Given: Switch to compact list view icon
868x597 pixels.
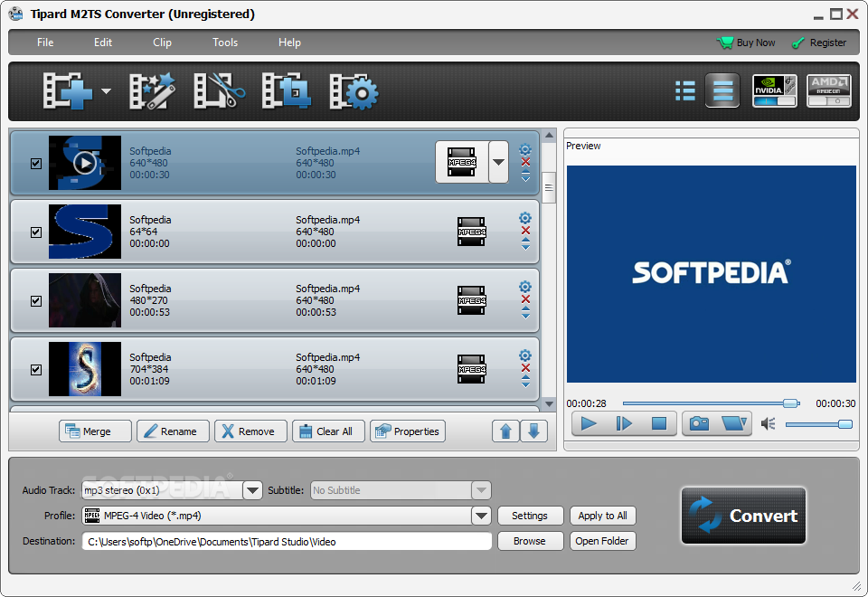Looking at the screenshot, I should point(685,90).
